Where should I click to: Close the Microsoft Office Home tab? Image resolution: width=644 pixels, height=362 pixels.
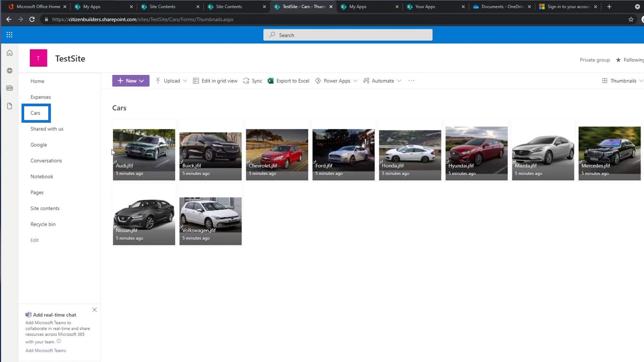coord(65,7)
